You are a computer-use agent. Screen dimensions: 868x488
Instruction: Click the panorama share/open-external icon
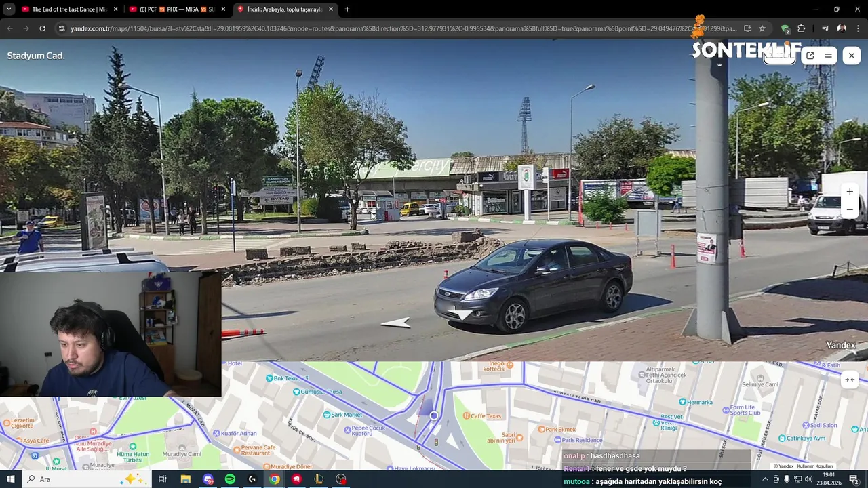pyautogui.click(x=810, y=56)
